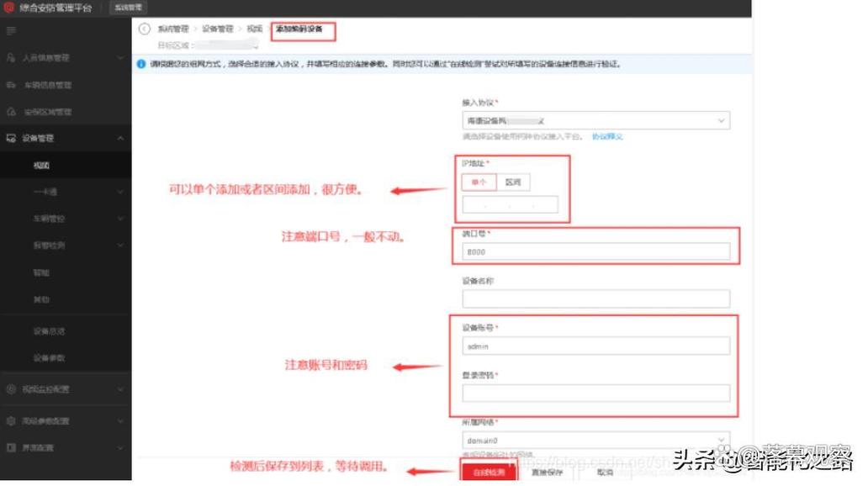Open 安防区域管理 in sidebar
The width and height of the screenshot is (868, 486).
[x=48, y=112]
